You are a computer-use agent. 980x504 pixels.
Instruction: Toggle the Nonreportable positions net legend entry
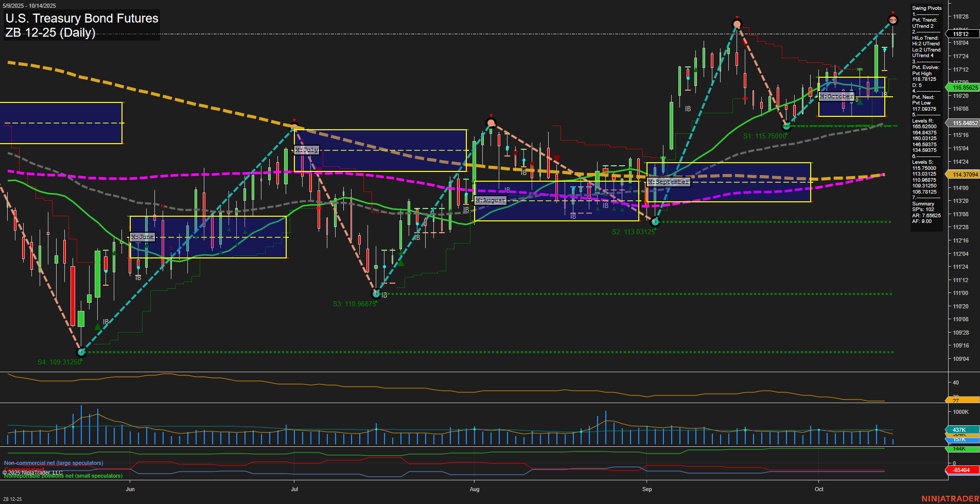tap(63, 476)
